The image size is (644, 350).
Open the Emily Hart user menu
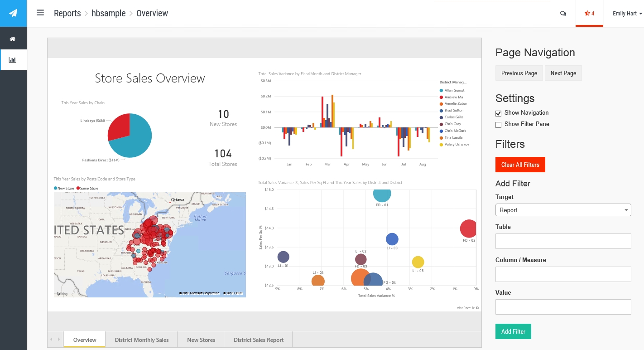point(627,14)
